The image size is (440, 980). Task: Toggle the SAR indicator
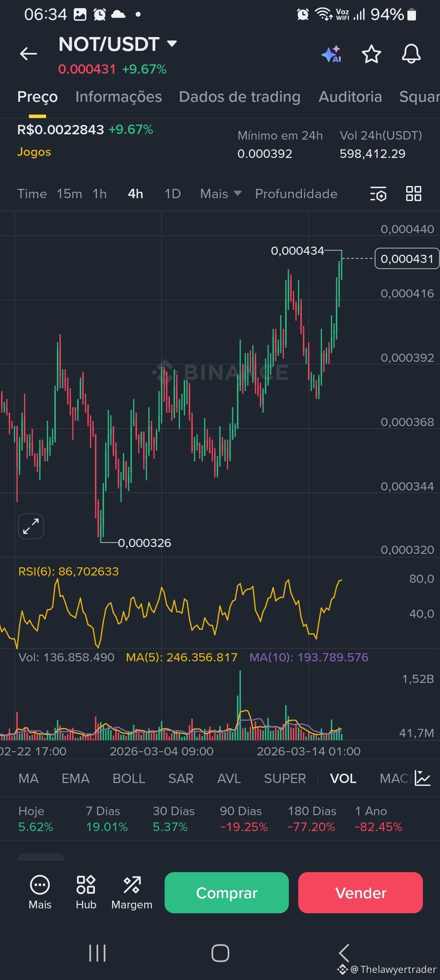click(x=181, y=779)
